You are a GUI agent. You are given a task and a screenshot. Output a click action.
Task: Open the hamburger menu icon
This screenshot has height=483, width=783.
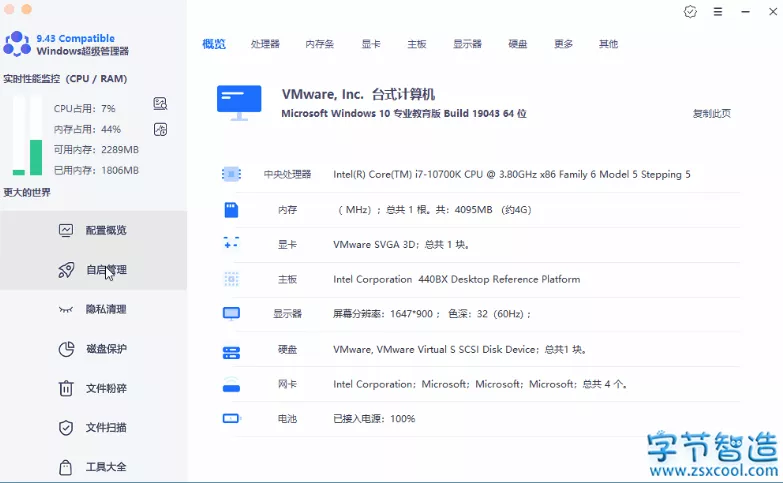click(x=718, y=11)
